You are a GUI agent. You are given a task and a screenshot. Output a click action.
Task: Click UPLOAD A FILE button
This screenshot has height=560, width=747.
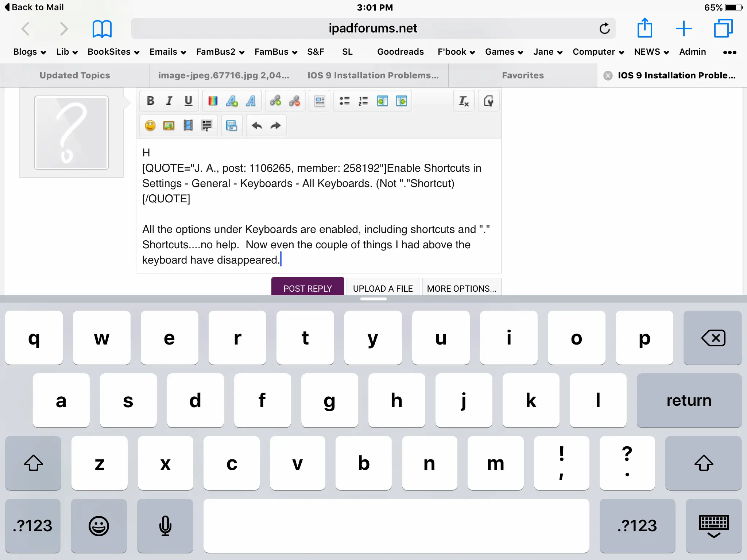coord(383,288)
